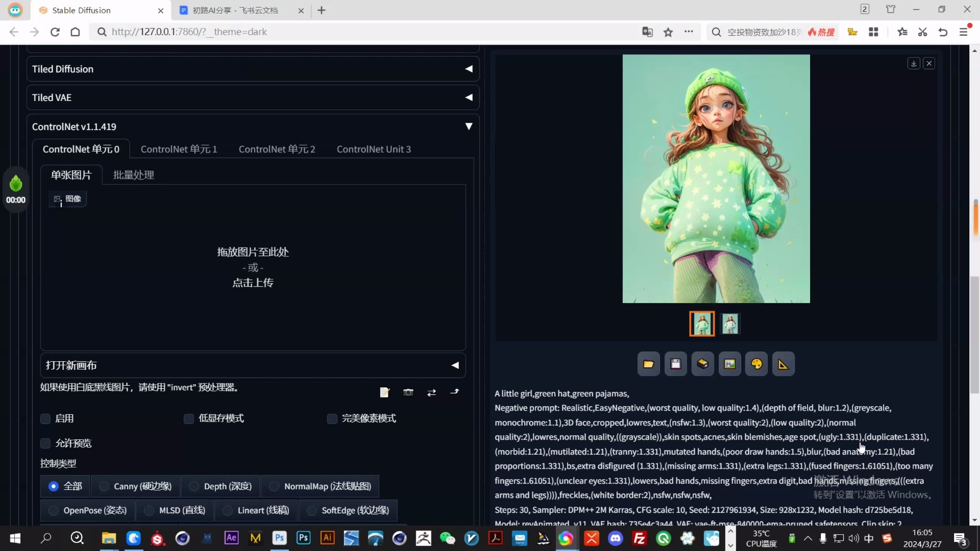Click the save image floppy disk icon

click(676, 364)
